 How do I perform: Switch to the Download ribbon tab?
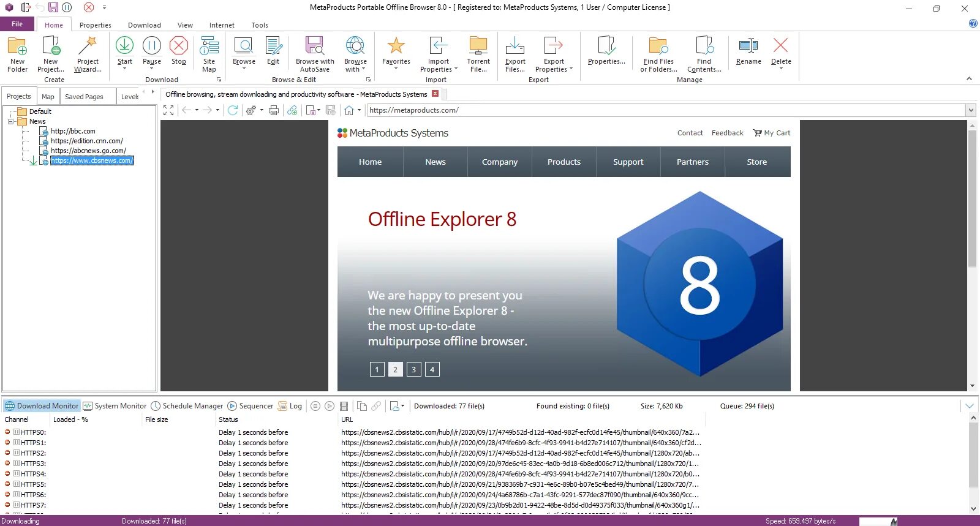145,25
